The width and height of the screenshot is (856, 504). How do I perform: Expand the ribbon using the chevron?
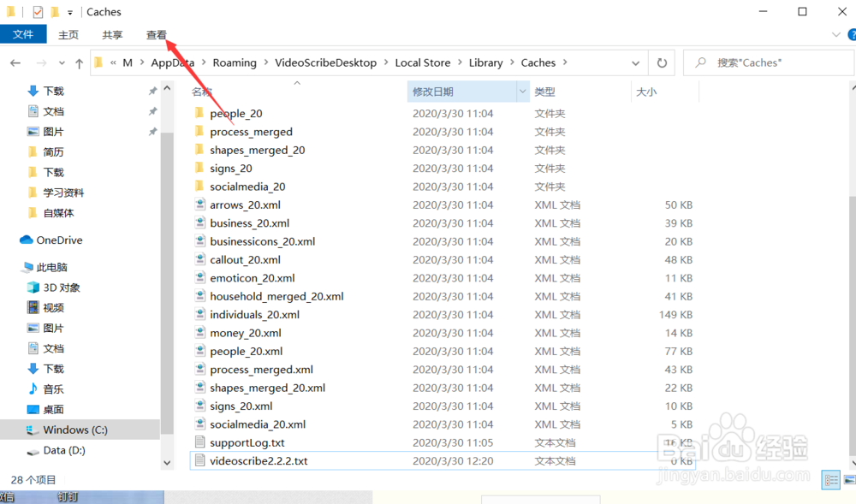(x=835, y=35)
